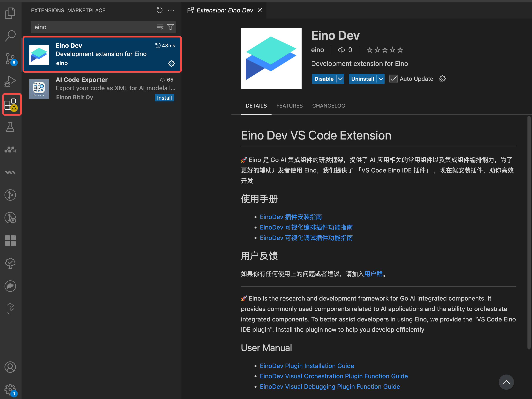Open the Testing flask icon

point(10,127)
